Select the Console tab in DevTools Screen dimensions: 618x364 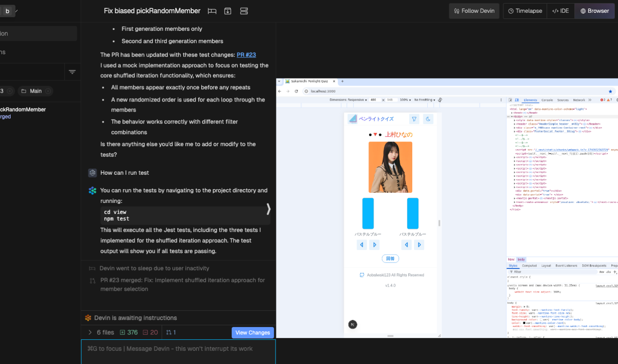[x=547, y=100]
